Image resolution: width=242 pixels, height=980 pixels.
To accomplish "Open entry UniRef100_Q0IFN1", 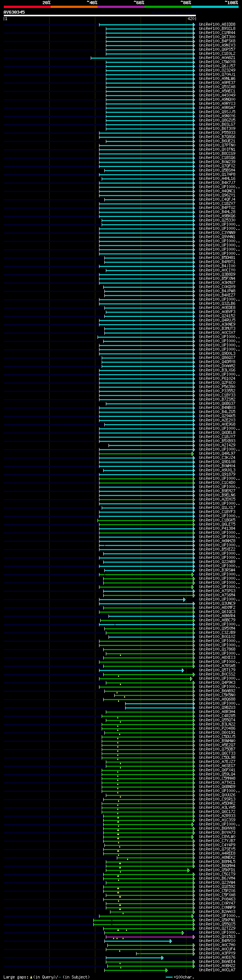I will 217,150.
